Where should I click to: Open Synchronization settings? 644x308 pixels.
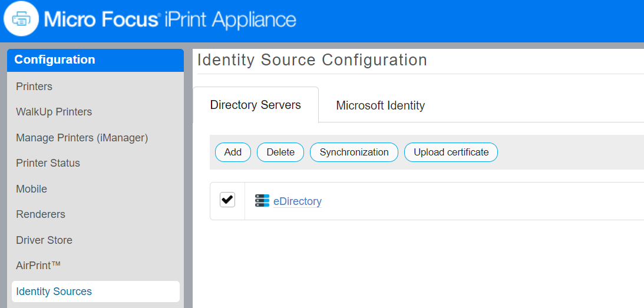(x=354, y=152)
